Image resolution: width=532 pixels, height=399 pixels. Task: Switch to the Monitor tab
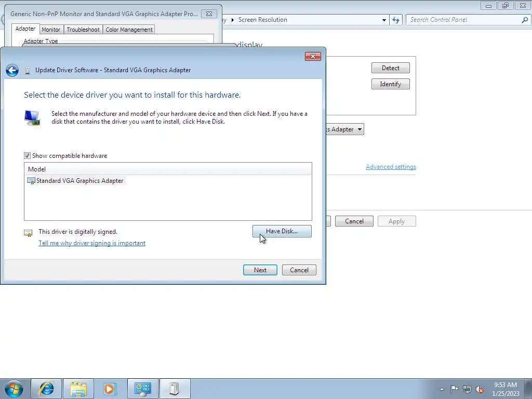(x=51, y=30)
